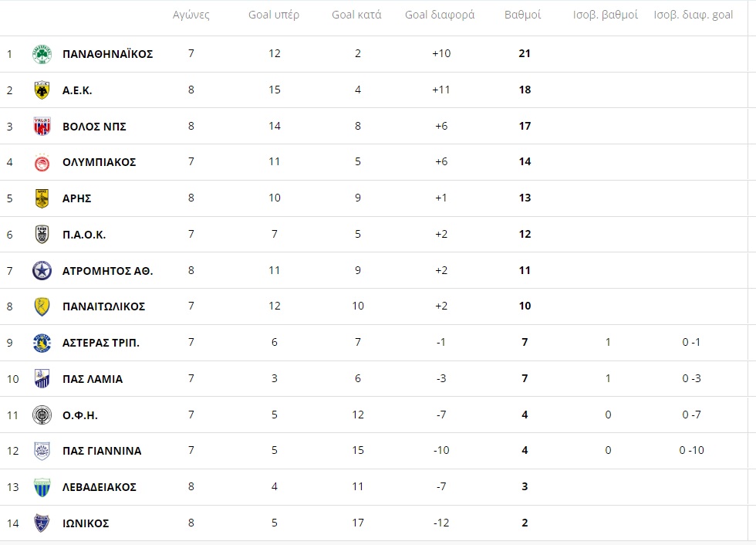Click the Panathinaikos green shamrock logo
This screenshot has height=545, width=756.
[x=42, y=54]
